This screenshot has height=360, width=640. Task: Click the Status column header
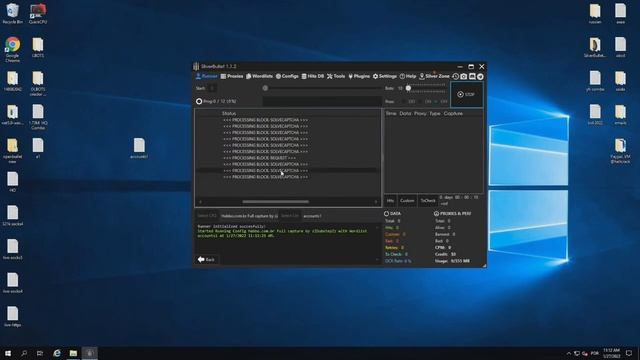pos(229,113)
